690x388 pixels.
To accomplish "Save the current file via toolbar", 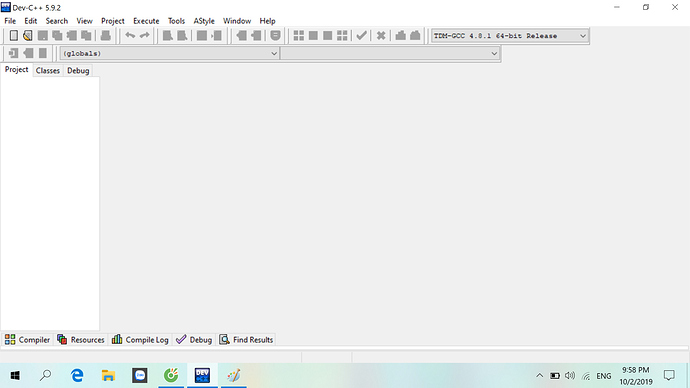I will pyautogui.click(x=43, y=36).
